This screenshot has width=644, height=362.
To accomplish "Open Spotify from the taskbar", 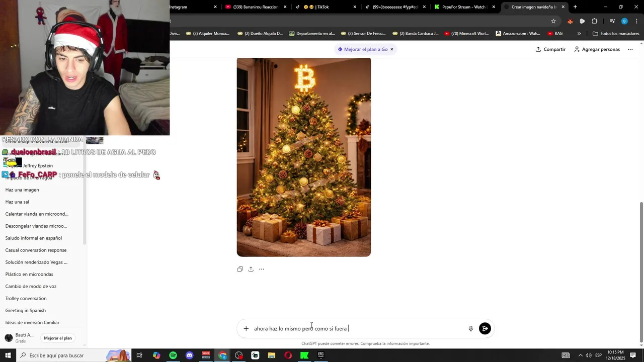I will (x=173, y=355).
